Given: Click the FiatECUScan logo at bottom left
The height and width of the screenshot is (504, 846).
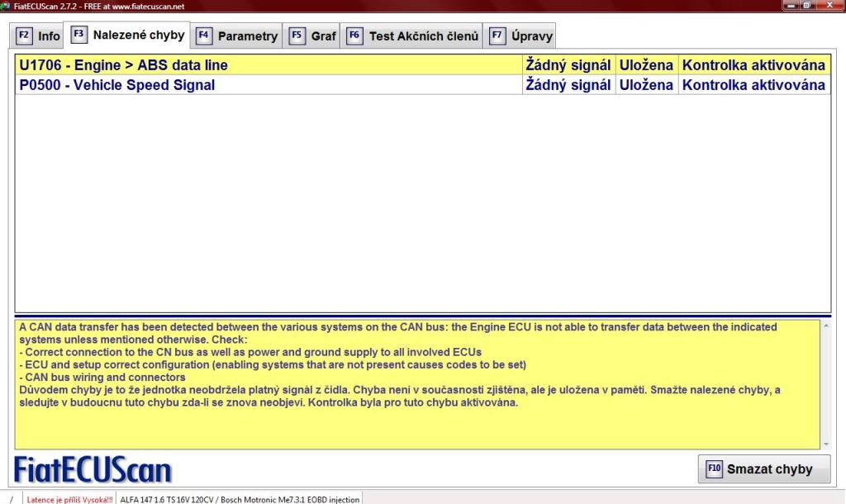Looking at the screenshot, I should point(93,469).
